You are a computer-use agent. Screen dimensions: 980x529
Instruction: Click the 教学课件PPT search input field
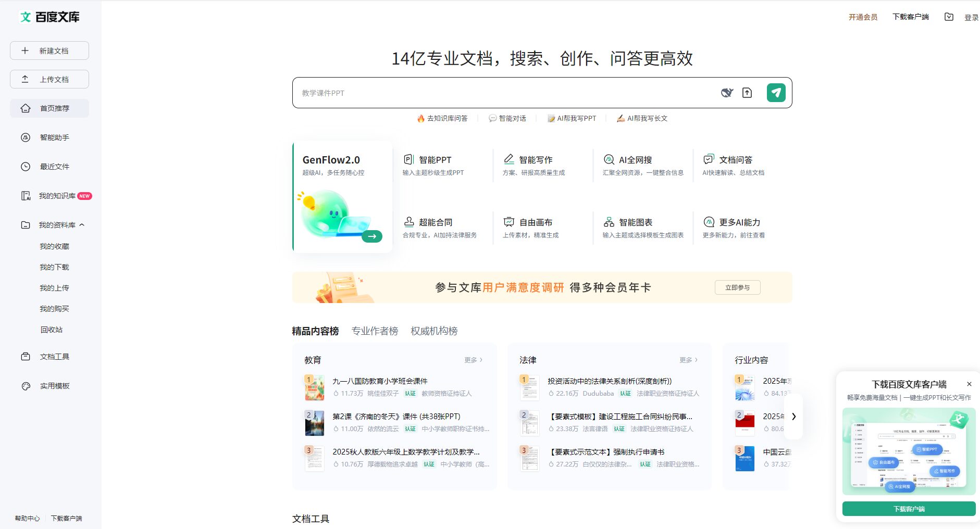(500, 93)
